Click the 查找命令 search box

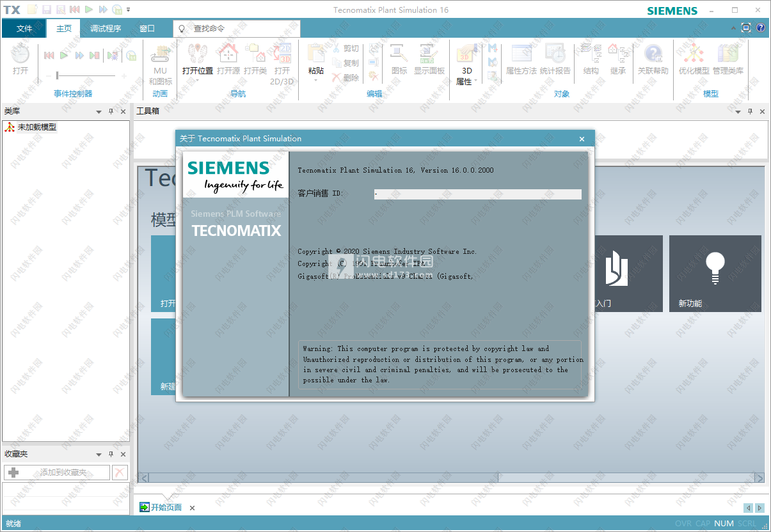[x=237, y=28]
